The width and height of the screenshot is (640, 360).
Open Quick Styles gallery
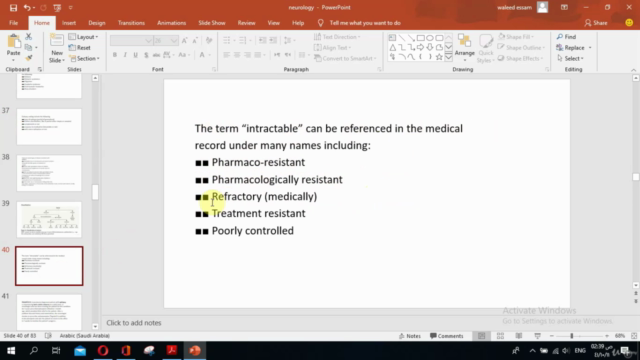(486, 48)
